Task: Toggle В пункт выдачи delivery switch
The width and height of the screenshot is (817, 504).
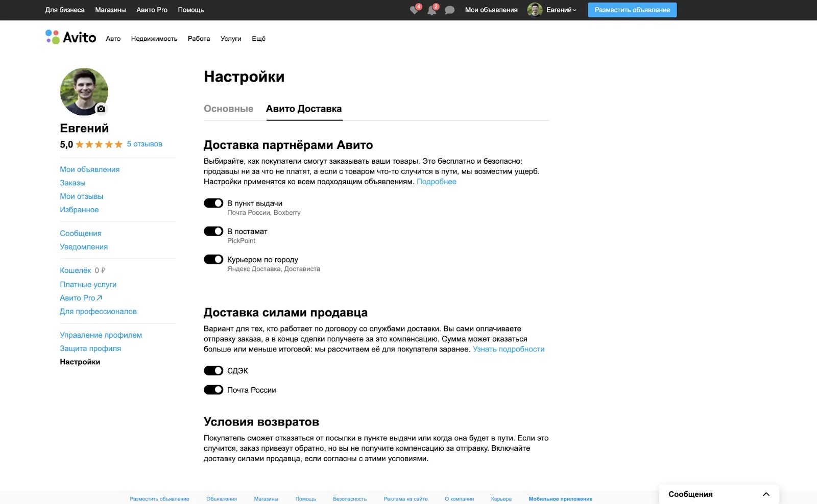Action: point(213,203)
